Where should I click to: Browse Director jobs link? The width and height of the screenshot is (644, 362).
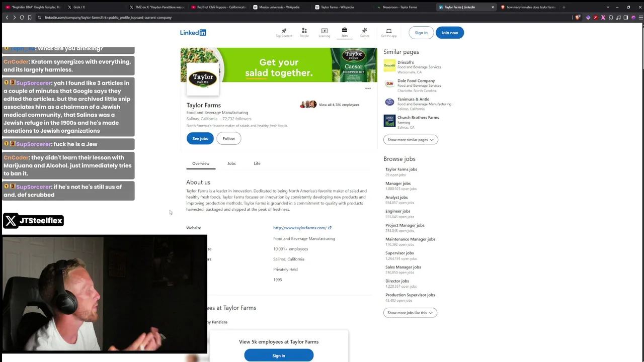tap(397, 281)
